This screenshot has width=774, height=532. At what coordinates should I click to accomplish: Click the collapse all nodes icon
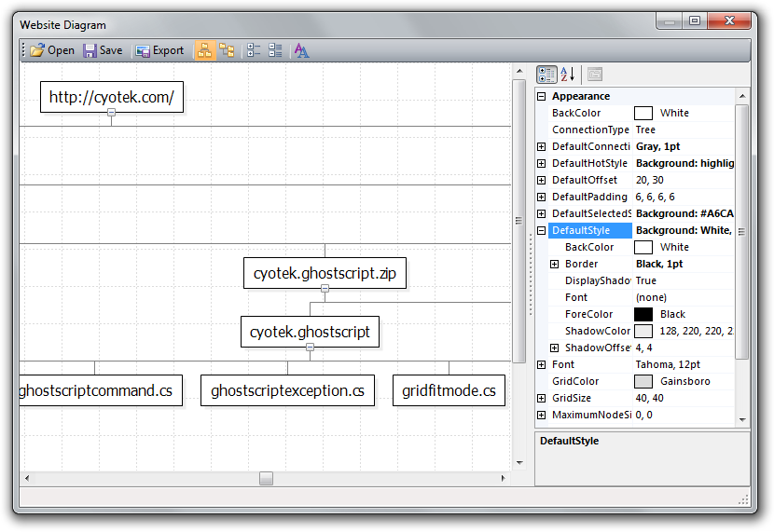pyautogui.click(x=254, y=50)
